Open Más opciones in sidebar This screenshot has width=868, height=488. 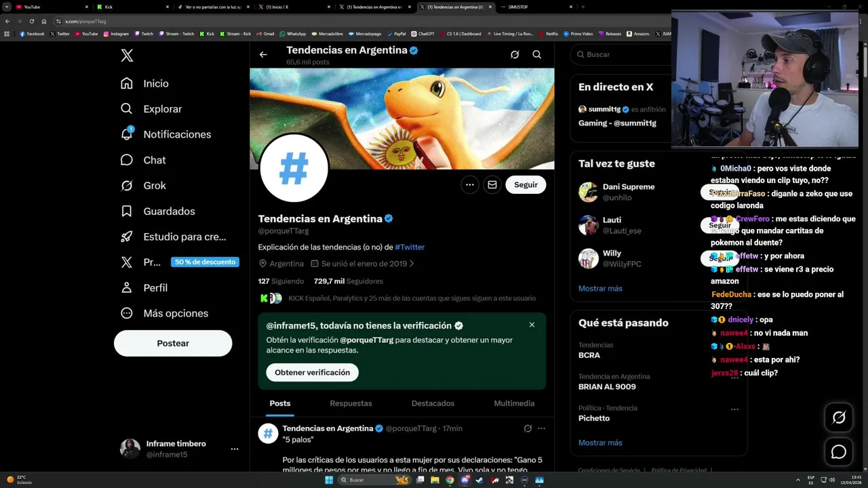pyautogui.click(x=164, y=313)
